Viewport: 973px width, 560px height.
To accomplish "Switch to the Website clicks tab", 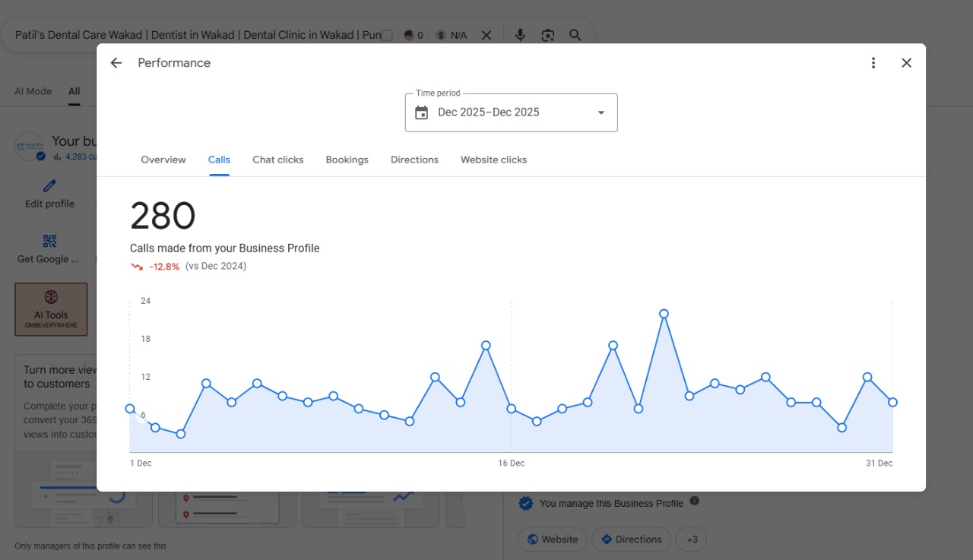I will 493,160.
